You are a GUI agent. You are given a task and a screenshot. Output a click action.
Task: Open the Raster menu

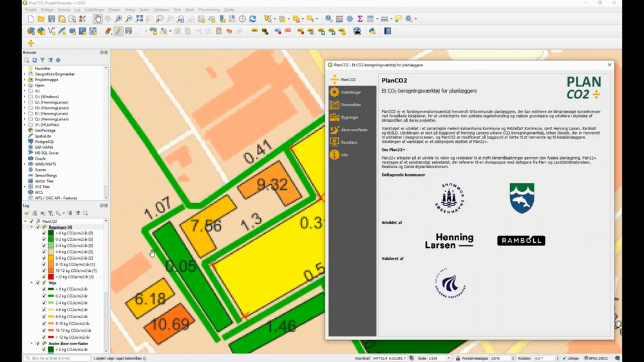click(144, 10)
